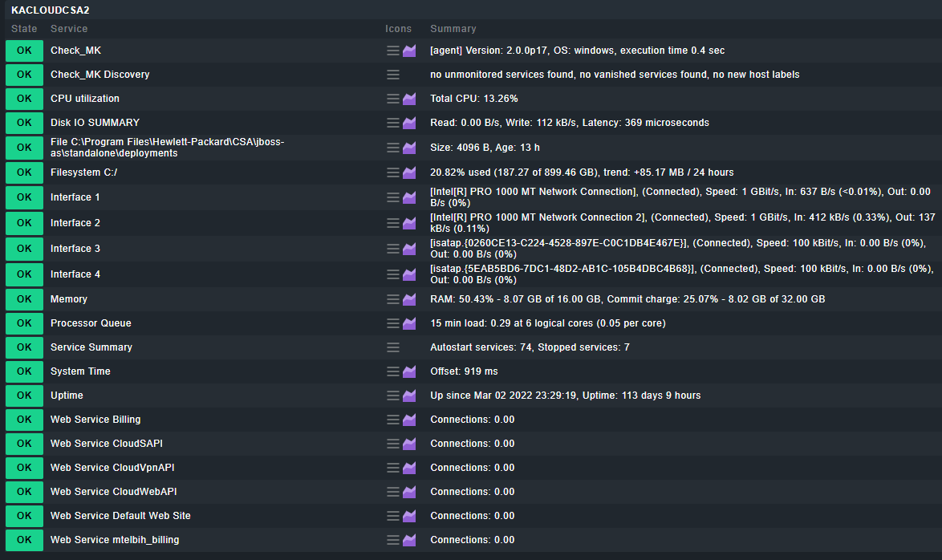Screen dimensions: 942x560
Task: Show Web Service CloudWebAPI graph
Action: [x=409, y=492]
